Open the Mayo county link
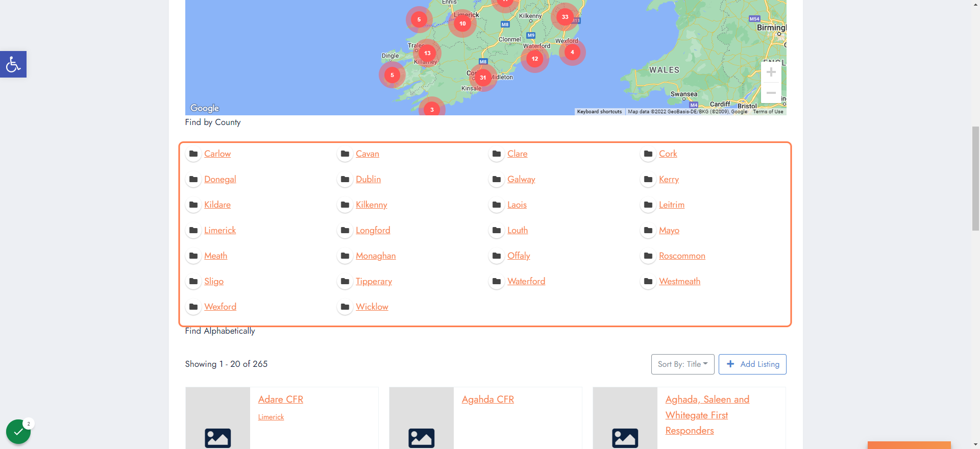The width and height of the screenshot is (980, 449). (x=669, y=230)
